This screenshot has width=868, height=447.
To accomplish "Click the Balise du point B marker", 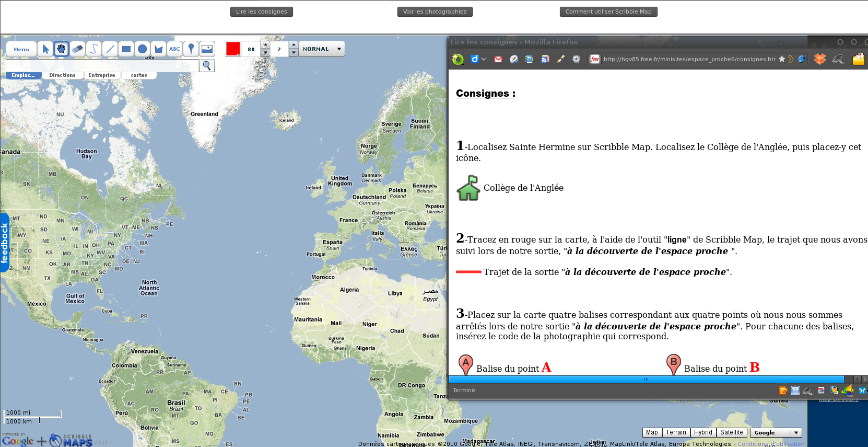I will point(674,364).
